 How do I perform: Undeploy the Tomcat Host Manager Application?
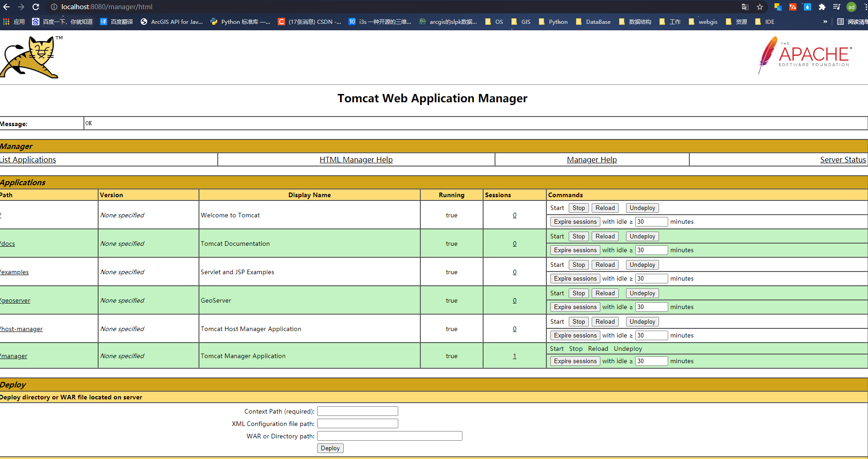[642, 321]
